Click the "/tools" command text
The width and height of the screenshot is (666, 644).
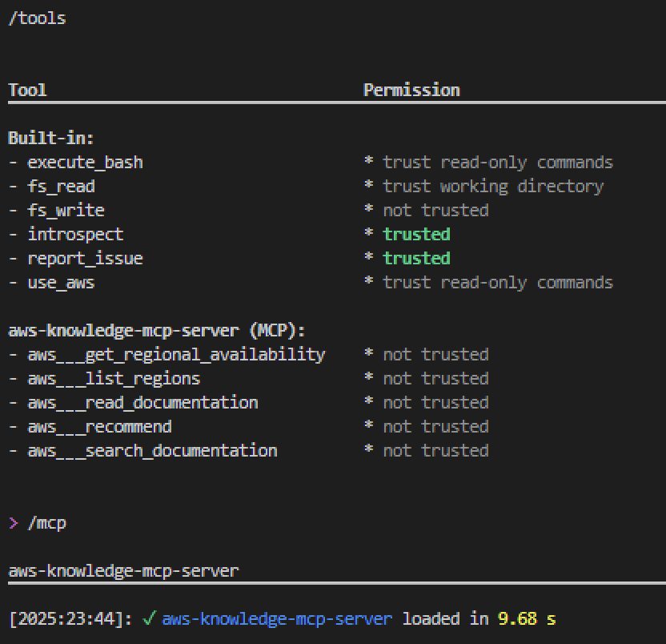click(x=37, y=18)
